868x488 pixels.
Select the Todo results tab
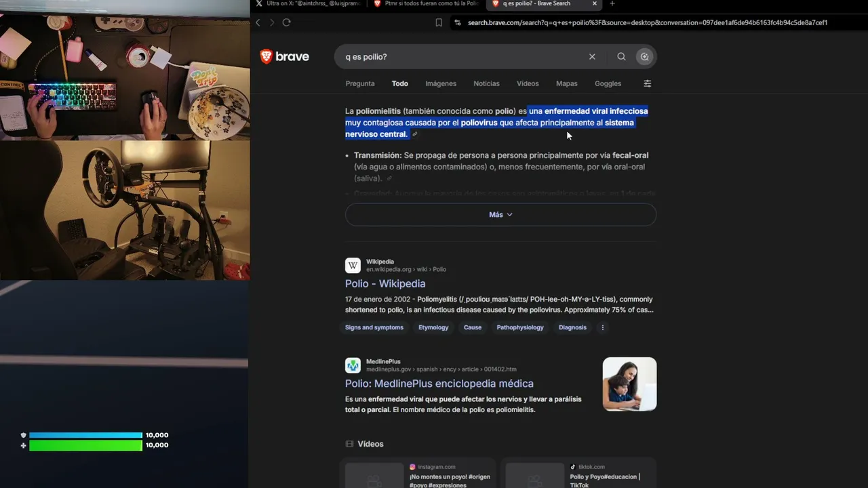tap(400, 83)
